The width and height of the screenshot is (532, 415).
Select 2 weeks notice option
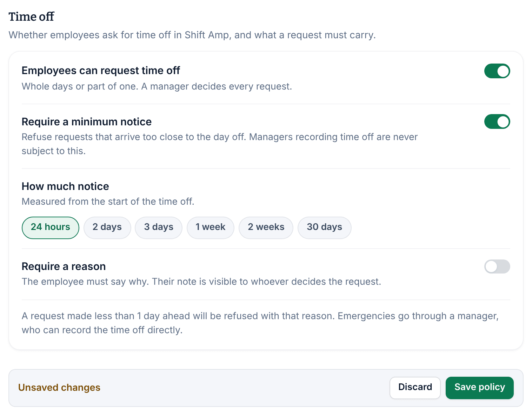[266, 228]
